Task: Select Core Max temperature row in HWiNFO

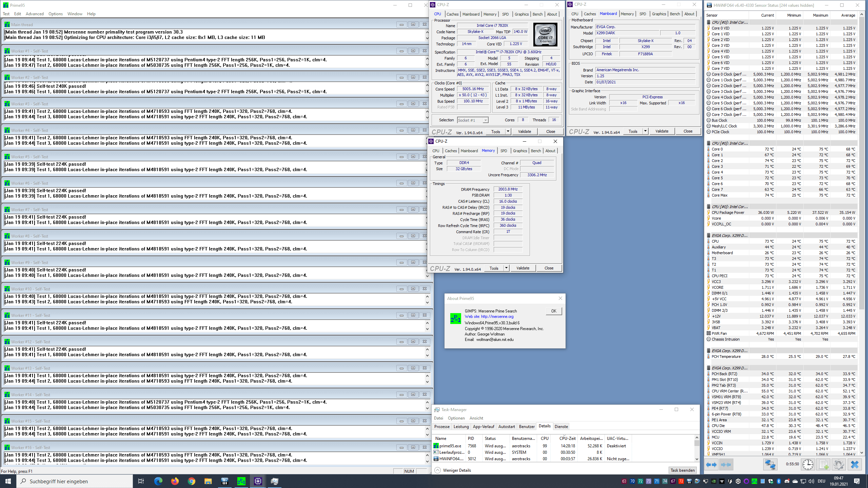Action: tap(782, 195)
